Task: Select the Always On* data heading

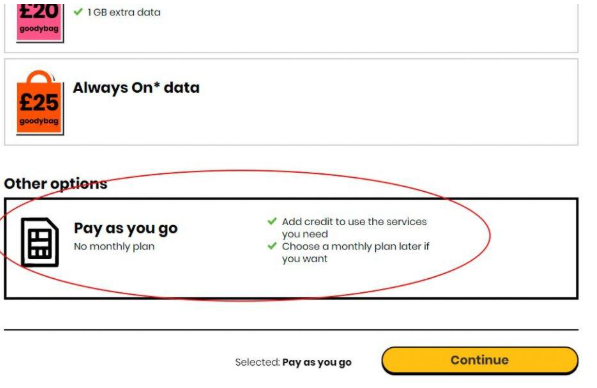Action: click(x=136, y=88)
